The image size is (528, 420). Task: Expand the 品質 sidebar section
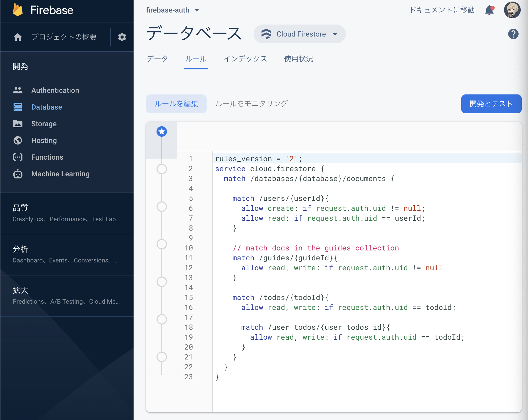(67, 213)
